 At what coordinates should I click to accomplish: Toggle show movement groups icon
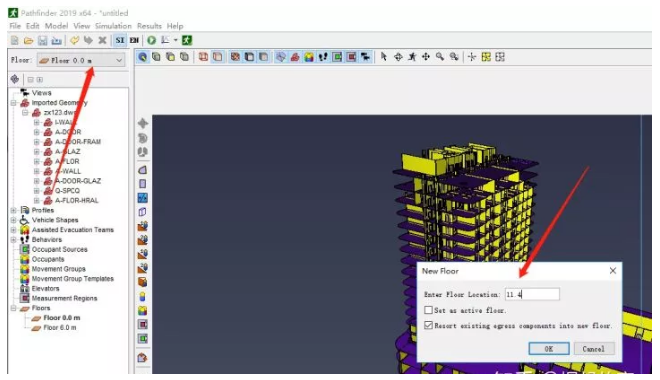pyautogui.click(x=309, y=56)
